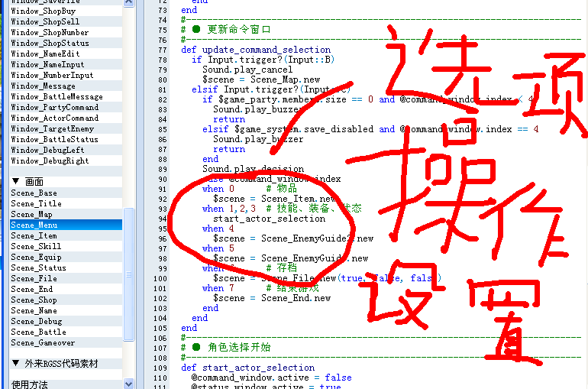Click the Sound.play_cancel code line
The height and width of the screenshot is (389, 588).
(247, 70)
